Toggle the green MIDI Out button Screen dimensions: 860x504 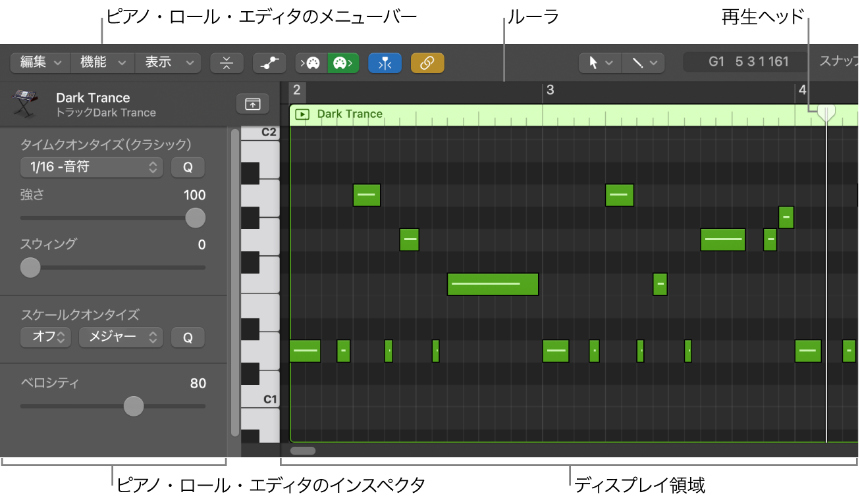pyautogui.click(x=344, y=63)
